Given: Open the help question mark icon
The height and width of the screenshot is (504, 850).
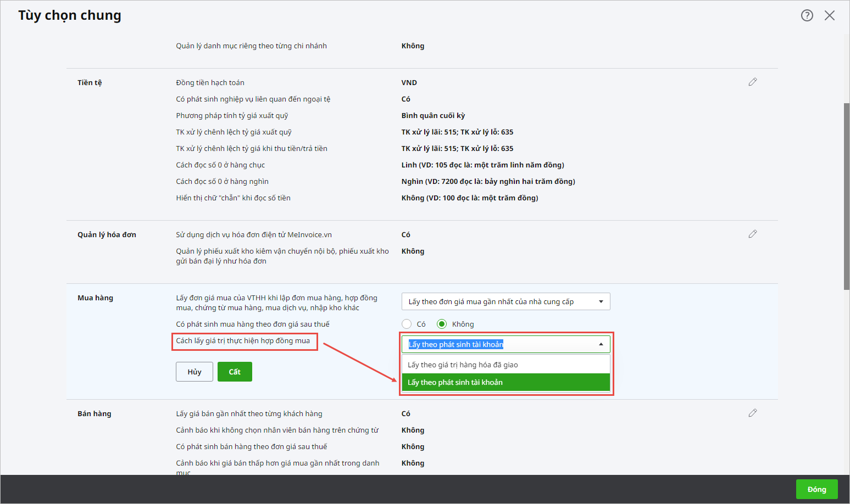Looking at the screenshot, I should tap(807, 15).
